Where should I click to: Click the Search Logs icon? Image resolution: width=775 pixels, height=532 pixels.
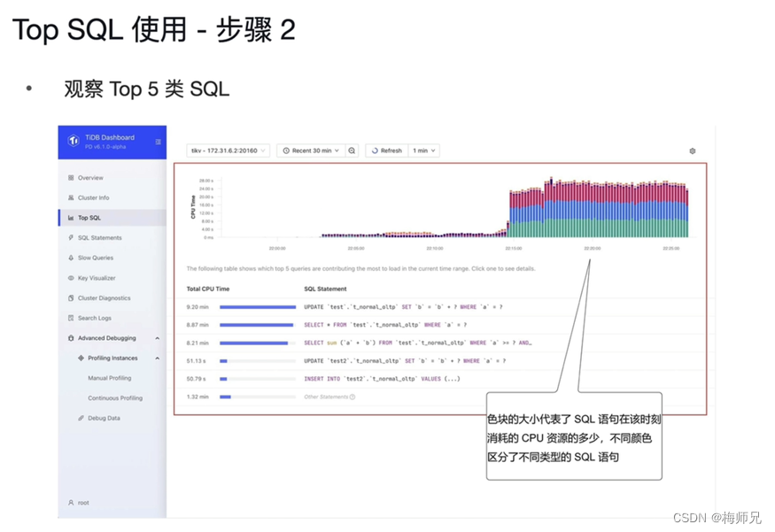point(71,318)
